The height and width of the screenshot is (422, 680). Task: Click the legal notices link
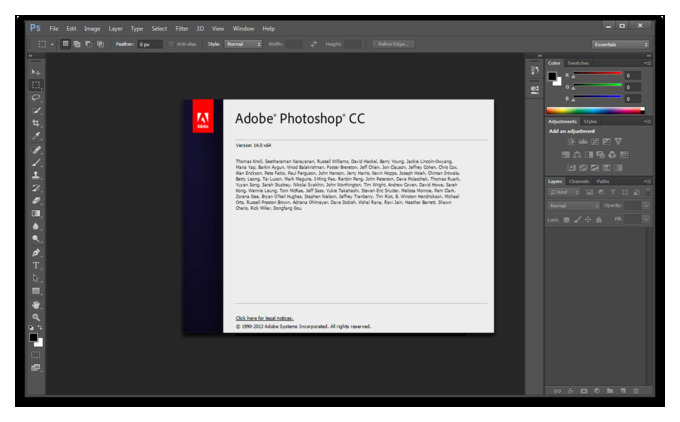tap(265, 318)
